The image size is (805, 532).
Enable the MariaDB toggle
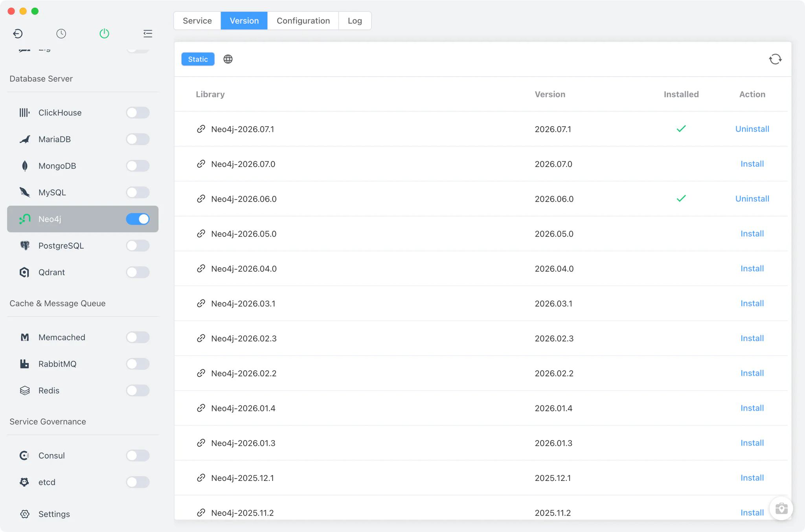coord(138,139)
